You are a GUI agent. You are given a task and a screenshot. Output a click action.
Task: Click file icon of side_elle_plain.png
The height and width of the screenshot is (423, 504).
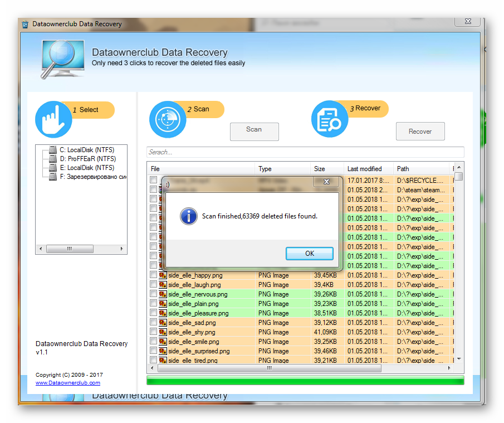pos(163,304)
